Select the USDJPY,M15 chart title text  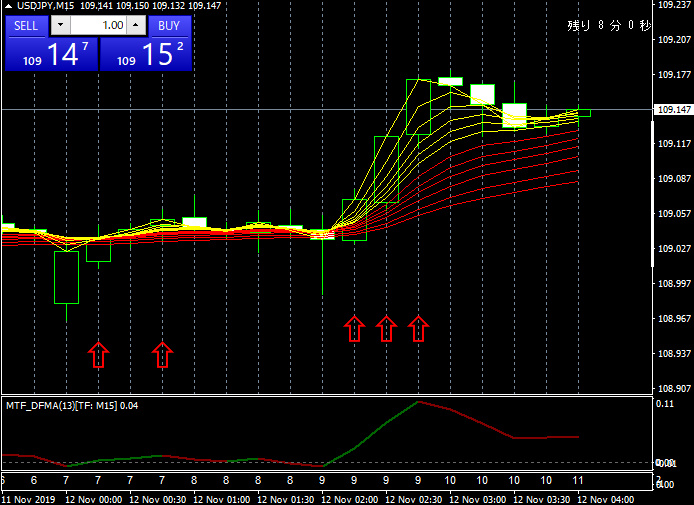pos(46,6)
